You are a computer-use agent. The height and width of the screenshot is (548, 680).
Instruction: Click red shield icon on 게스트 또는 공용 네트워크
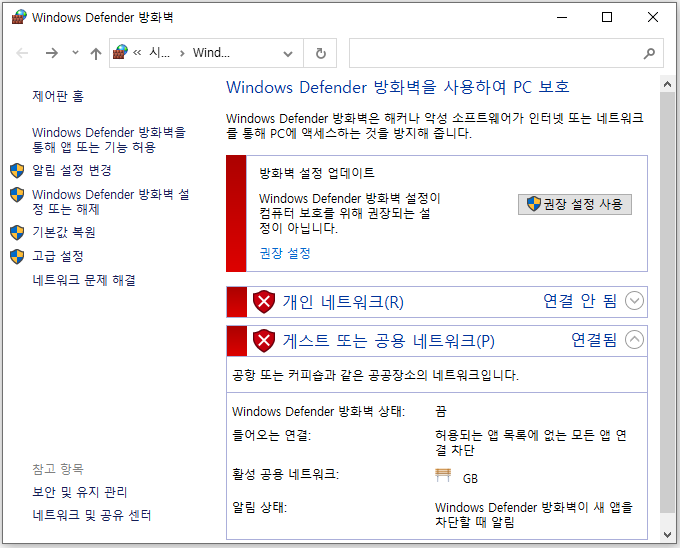coord(264,341)
